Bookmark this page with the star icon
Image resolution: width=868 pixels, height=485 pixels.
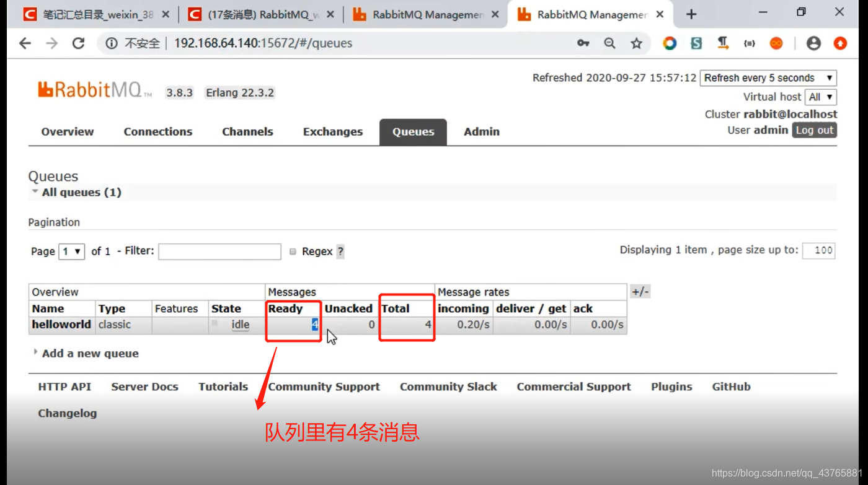point(636,43)
